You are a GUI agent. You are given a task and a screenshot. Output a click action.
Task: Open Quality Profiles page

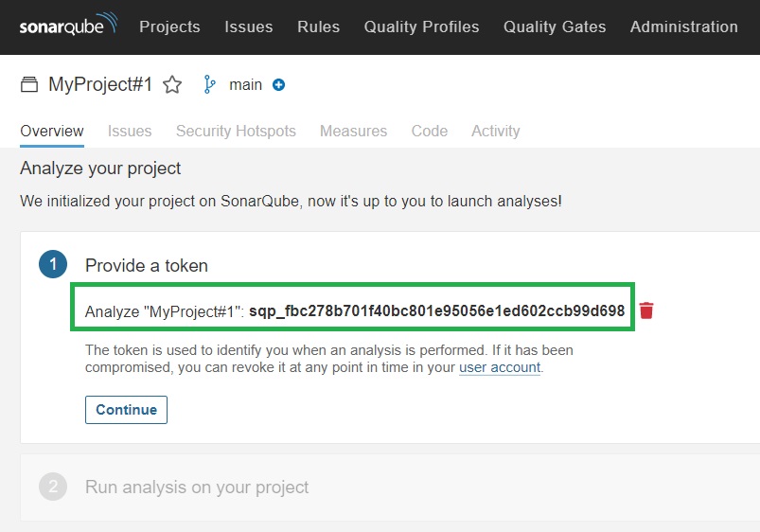click(x=422, y=27)
